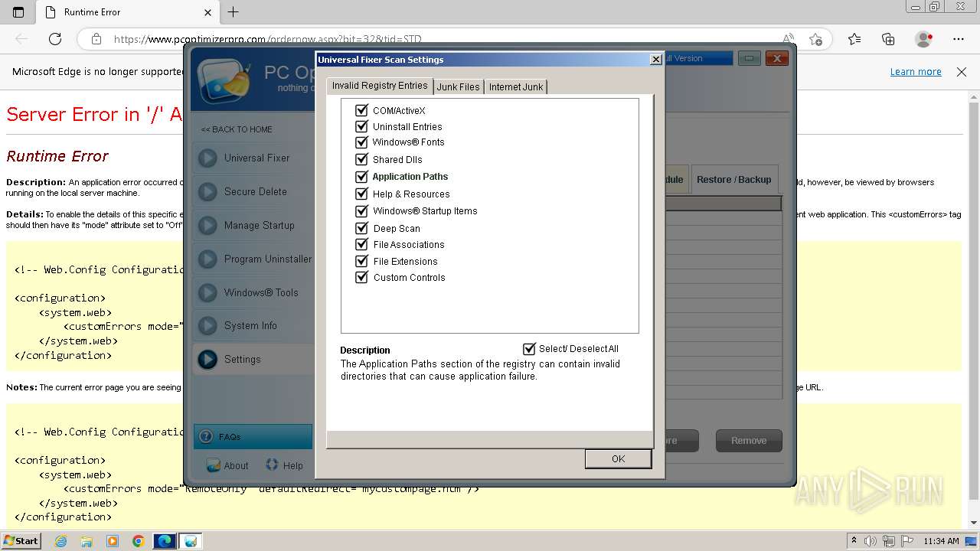The image size is (980, 551).
Task: Toggle the COM/ActiveX checkbox
Action: pyautogui.click(x=362, y=110)
